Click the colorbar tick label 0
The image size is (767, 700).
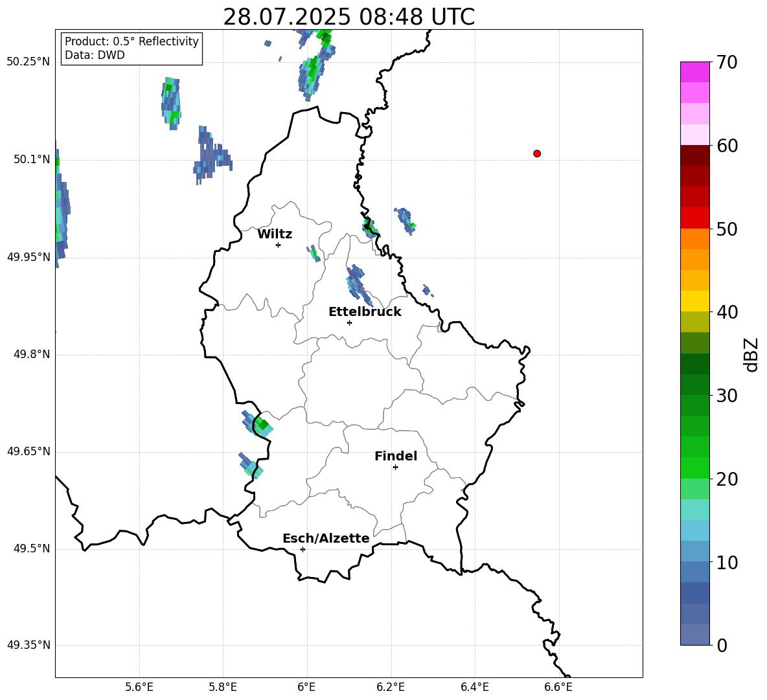(x=722, y=645)
